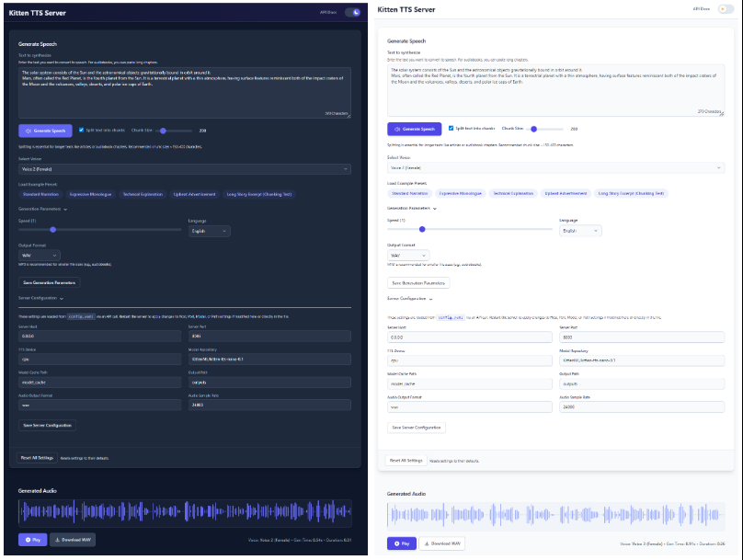Collapse Generation Parameters section in dark-theme window
This screenshot has height=560, width=743.
click(42, 209)
